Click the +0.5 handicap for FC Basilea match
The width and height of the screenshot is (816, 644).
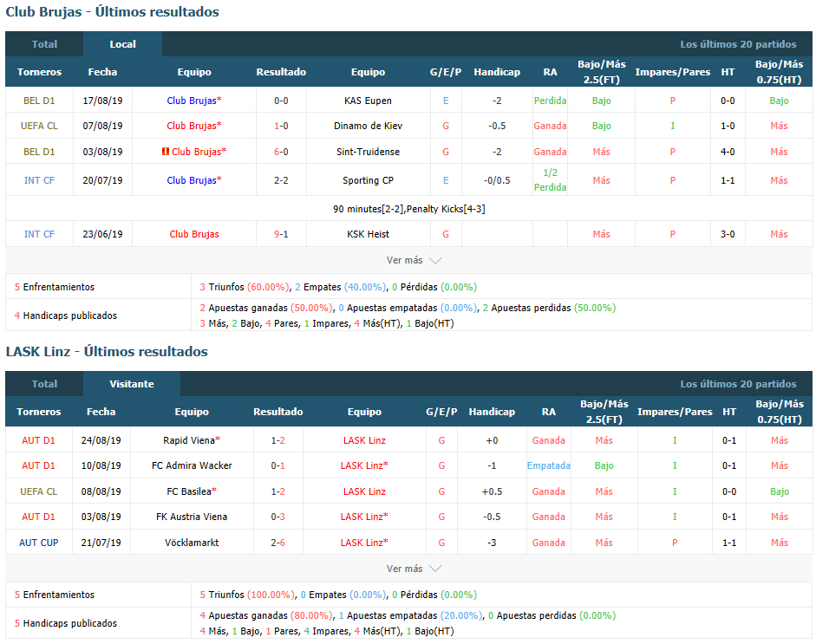point(492,491)
